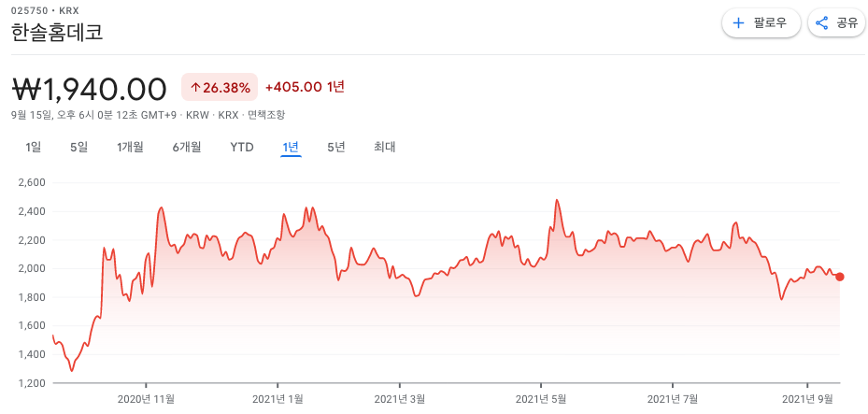Image resolution: width=868 pixels, height=414 pixels.
Task: Click the 2020년 11월 axis label
Action: click(147, 398)
